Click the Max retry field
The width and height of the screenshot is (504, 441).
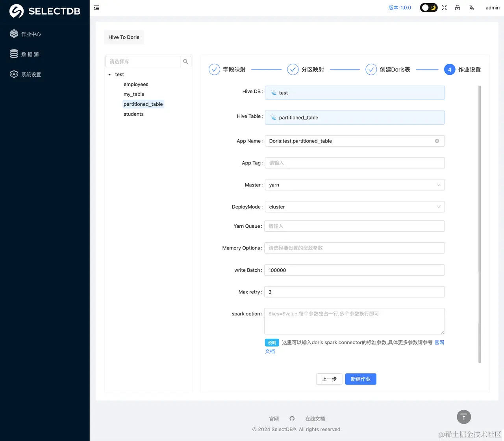click(x=354, y=292)
